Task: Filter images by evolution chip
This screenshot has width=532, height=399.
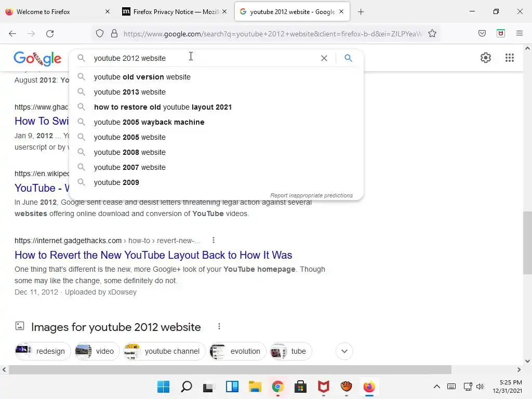Action: pos(237,351)
